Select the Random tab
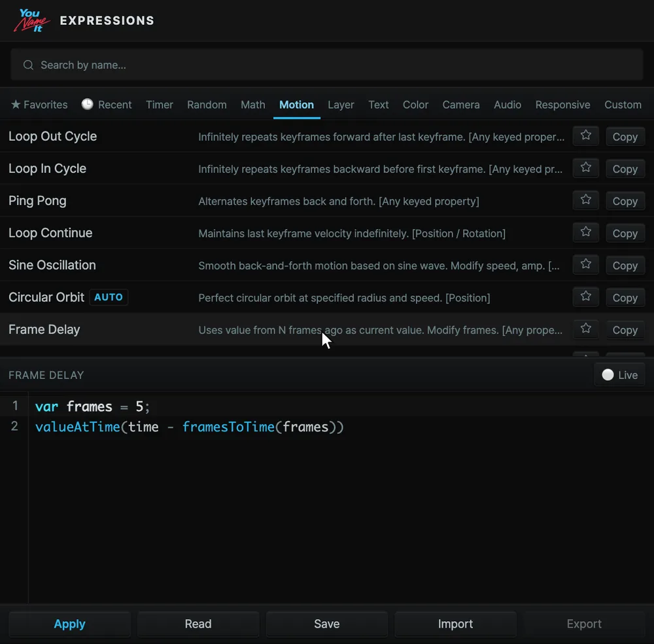654x644 pixels. (207, 104)
